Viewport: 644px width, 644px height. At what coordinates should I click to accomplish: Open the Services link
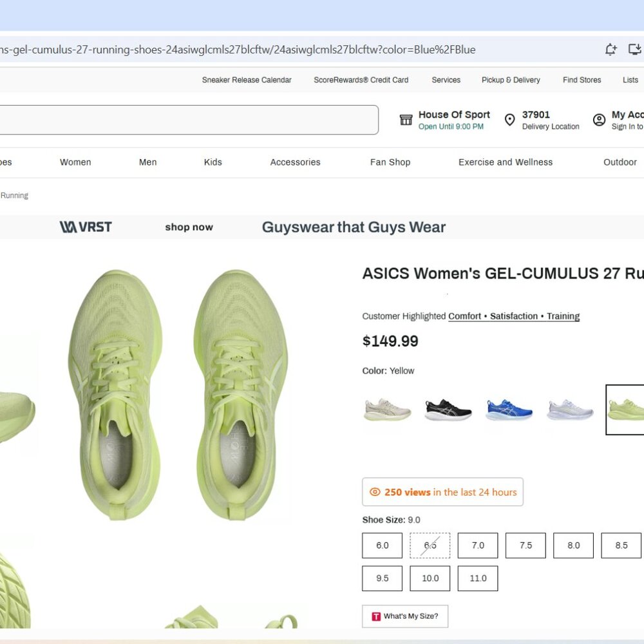coord(446,80)
